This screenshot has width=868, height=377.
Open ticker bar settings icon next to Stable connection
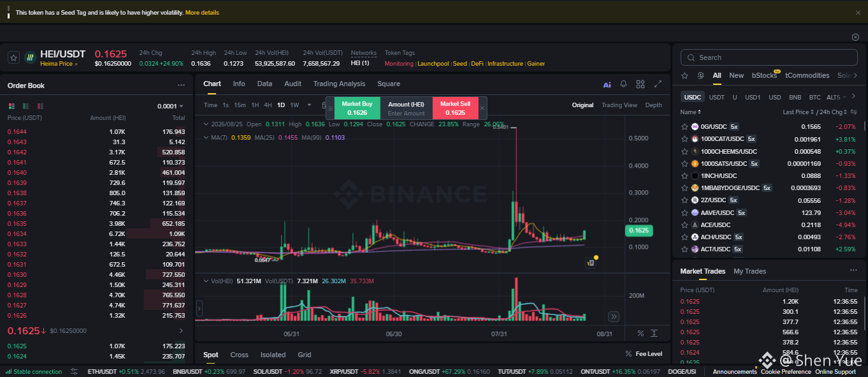coord(74,371)
